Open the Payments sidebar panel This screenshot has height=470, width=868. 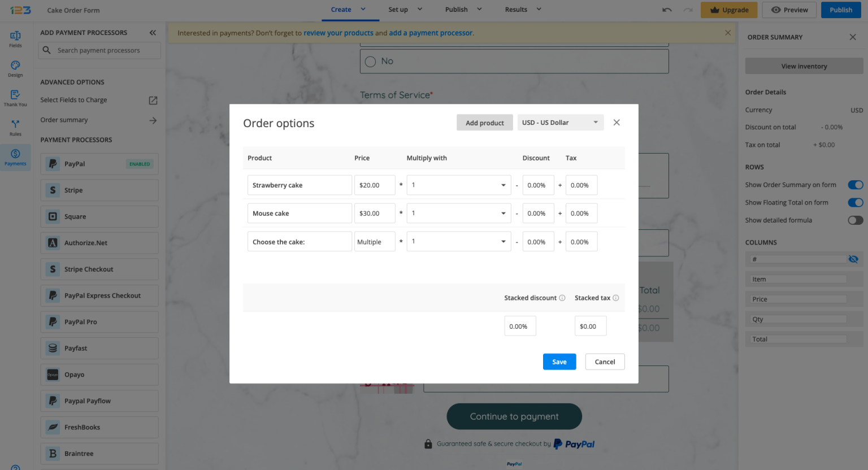point(15,157)
